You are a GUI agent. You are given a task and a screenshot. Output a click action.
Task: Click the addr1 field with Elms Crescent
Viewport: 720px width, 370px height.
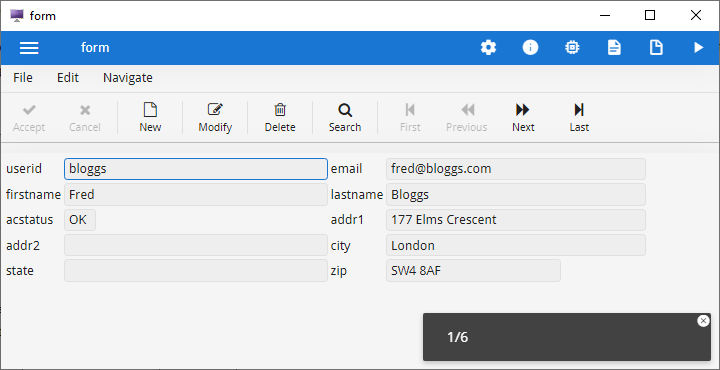click(x=516, y=220)
